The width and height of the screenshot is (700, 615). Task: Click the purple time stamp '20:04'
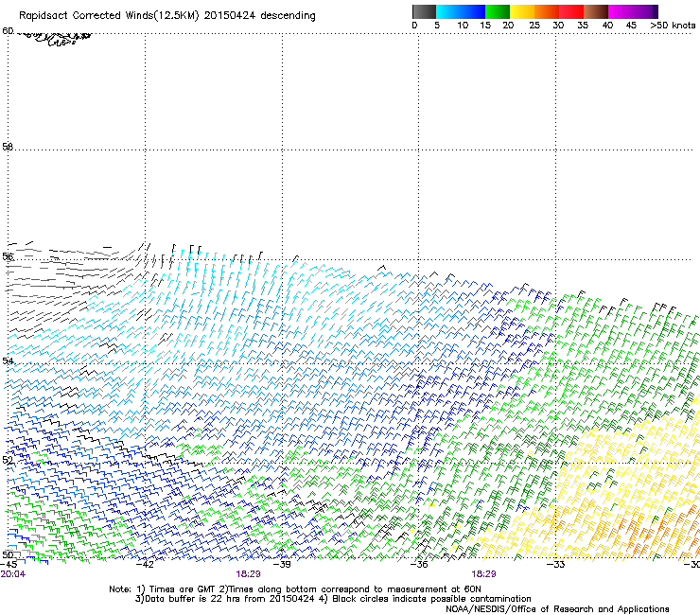tap(13, 574)
